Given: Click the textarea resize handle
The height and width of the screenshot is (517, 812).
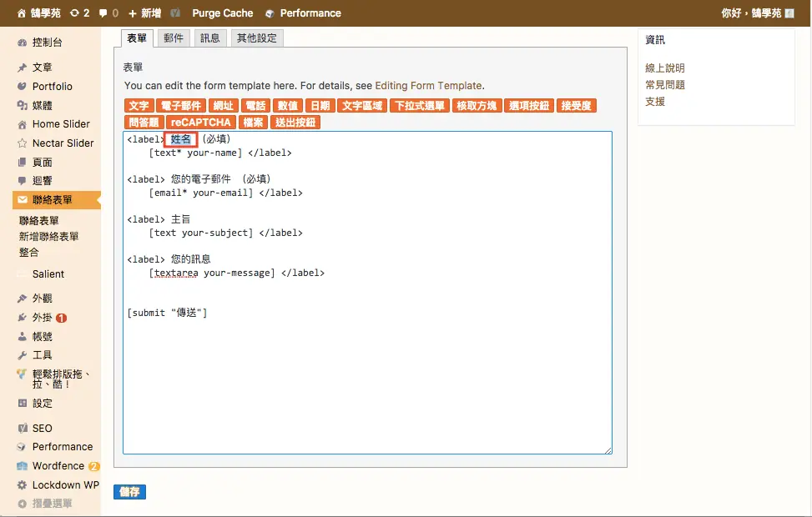Looking at the screenshot, I should coord(608,450).
